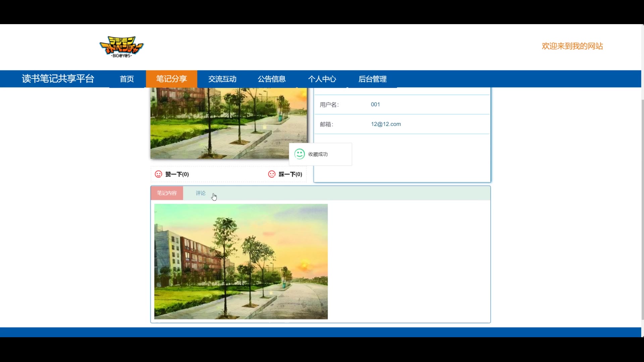
Task: Click the email 12@12.com value
Action: (x=386, y=124)
